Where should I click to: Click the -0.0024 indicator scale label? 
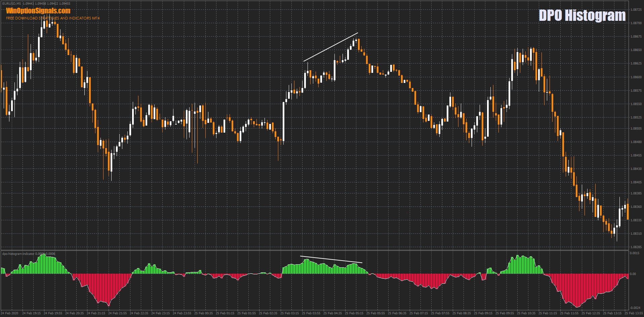635,308
